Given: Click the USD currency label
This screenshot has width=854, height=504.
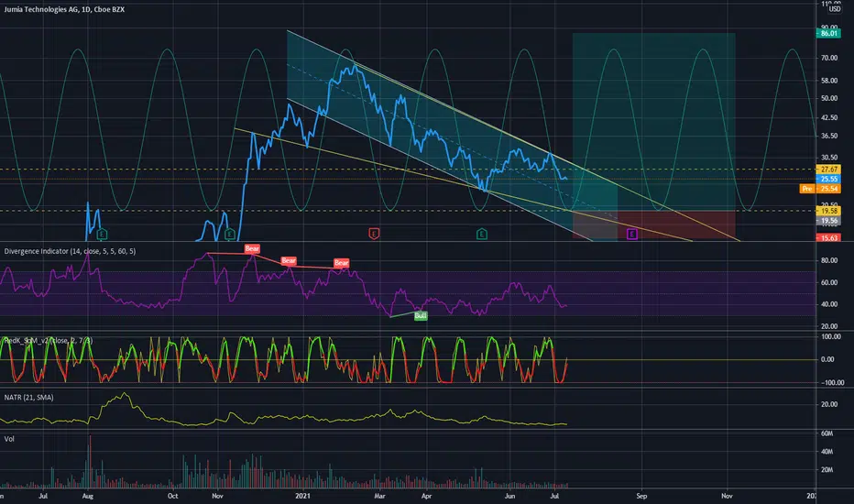Looking at the screenshot, I should [x=835, y=9].
